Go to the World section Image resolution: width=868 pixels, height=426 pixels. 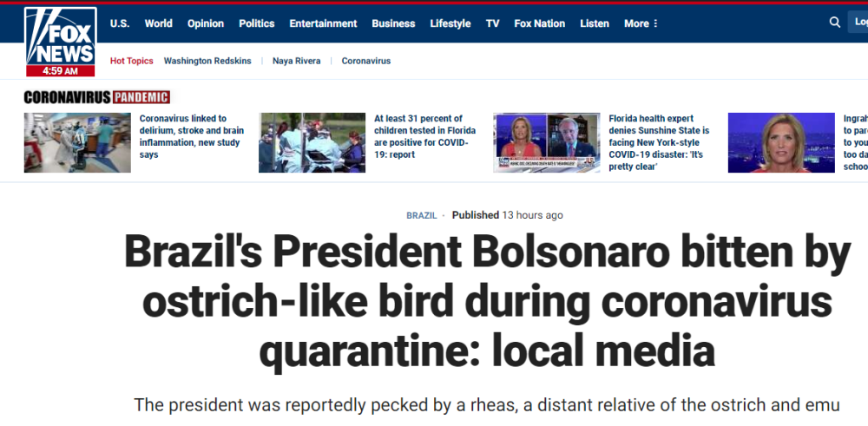(158, 23)
